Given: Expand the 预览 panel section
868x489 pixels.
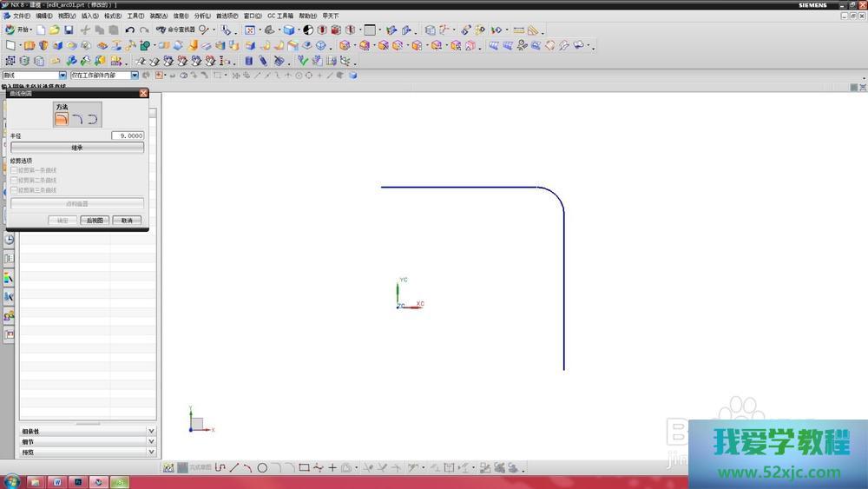Looking at the screenshot, I should click(151, 453).
